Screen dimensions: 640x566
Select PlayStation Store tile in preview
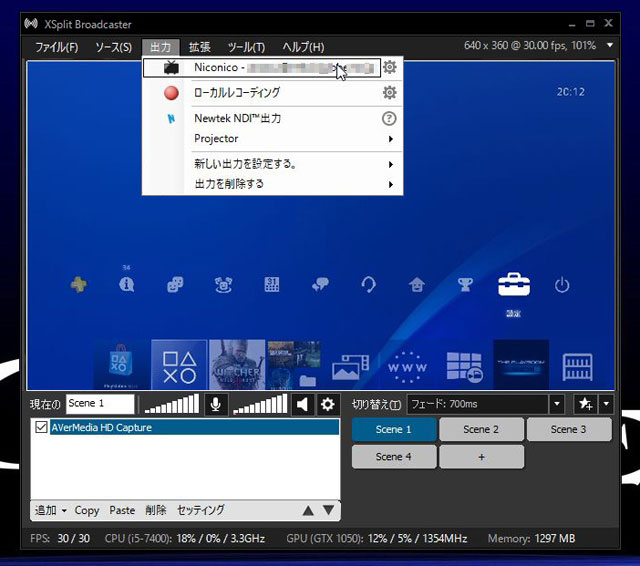pos(120,364)
